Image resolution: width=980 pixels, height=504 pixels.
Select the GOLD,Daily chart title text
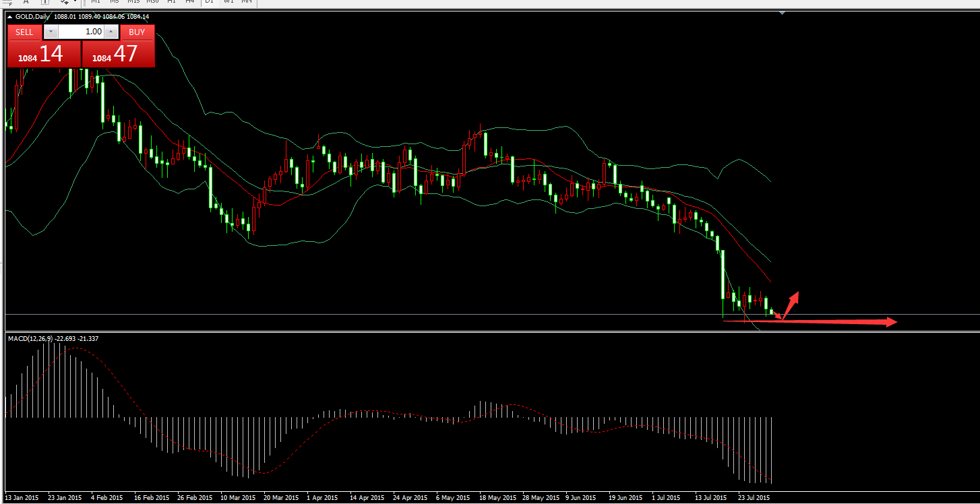point(32,17)
